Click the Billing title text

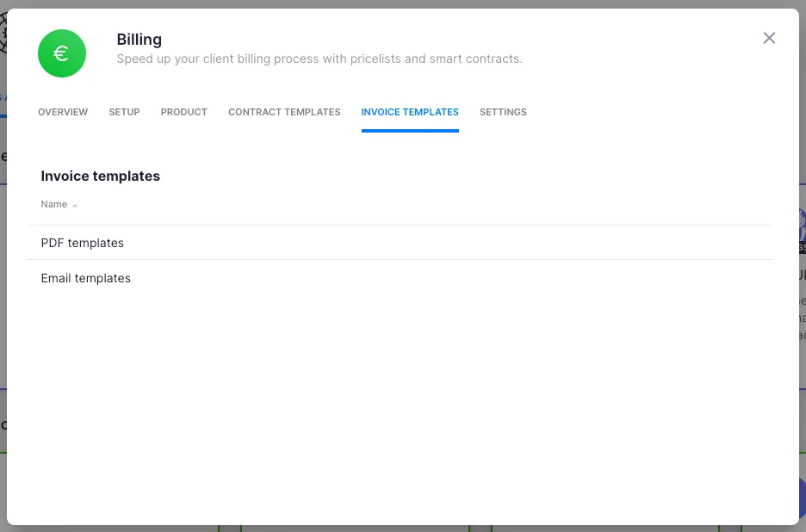pos(139,40)
